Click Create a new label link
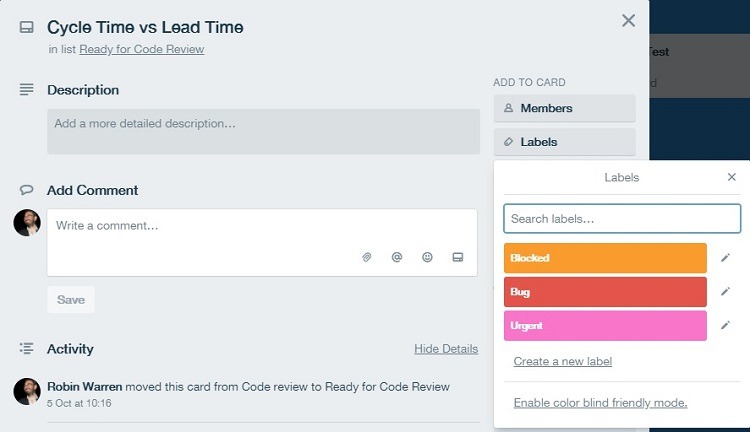Image resolution: width=750 pixels, height=432 pixels. 562,361
